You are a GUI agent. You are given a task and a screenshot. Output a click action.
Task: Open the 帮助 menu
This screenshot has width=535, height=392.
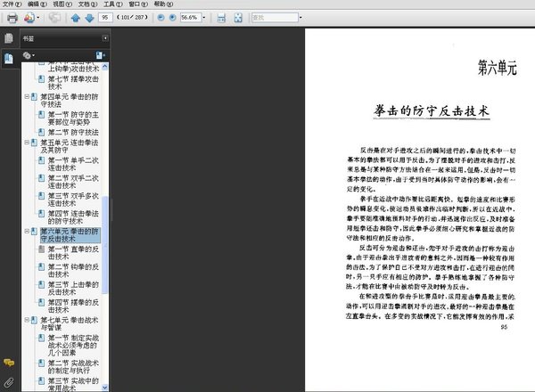pos(163,4)
